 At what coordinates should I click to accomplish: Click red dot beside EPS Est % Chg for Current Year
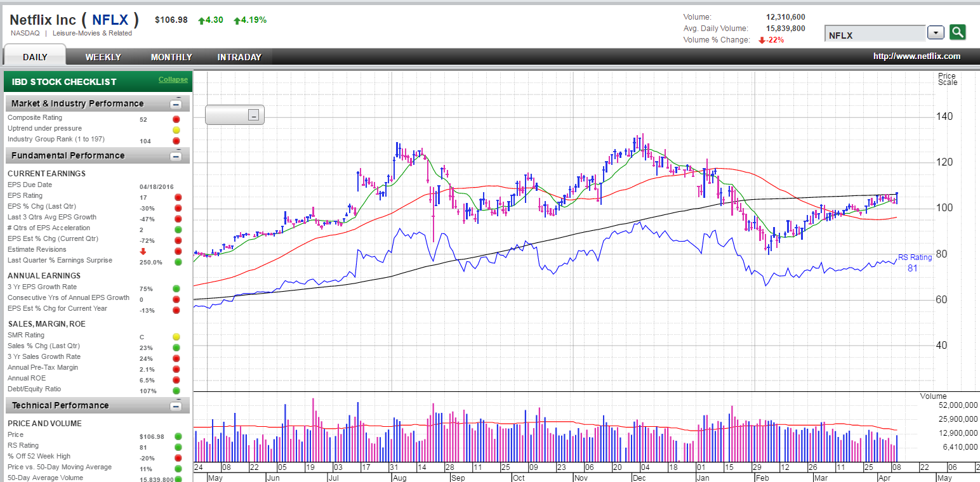pyautogui.click(x=178, y=310)
